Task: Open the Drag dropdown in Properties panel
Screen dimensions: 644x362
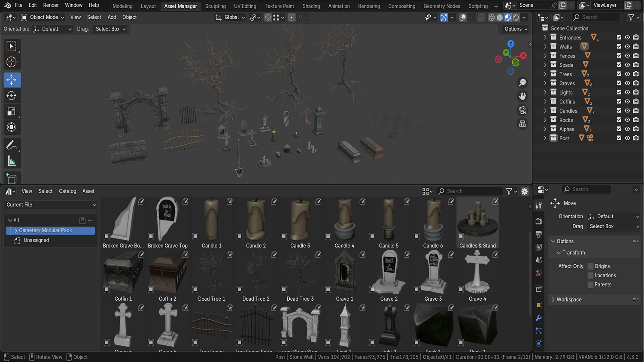Action: (614, 226)
